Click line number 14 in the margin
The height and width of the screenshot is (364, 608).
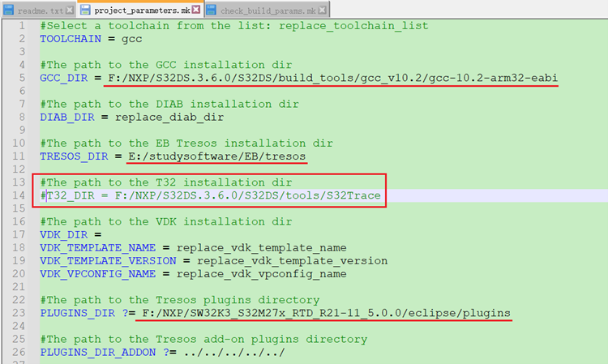tap(19, 195)
